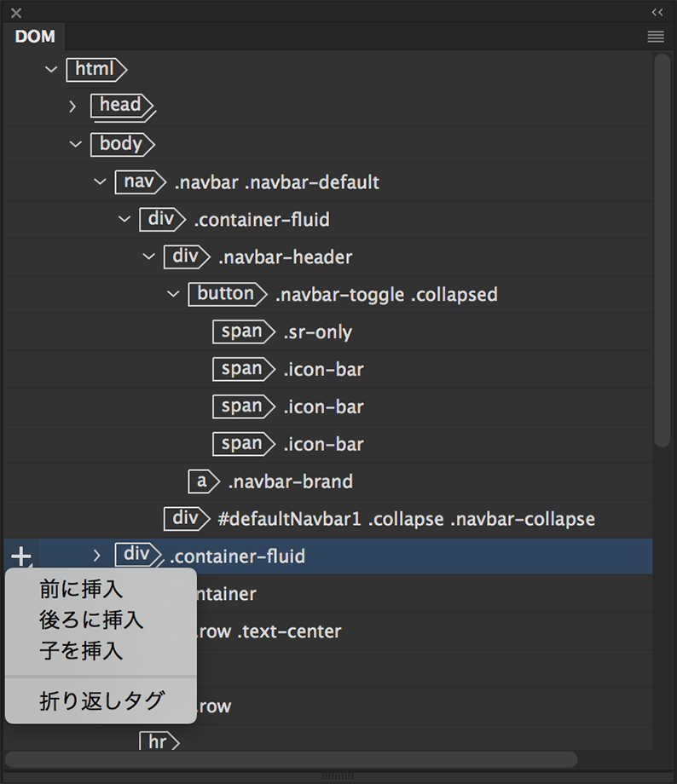This screenshot has height=784, width=677.
Task: Expand the head node
Action: click(73, 107)
